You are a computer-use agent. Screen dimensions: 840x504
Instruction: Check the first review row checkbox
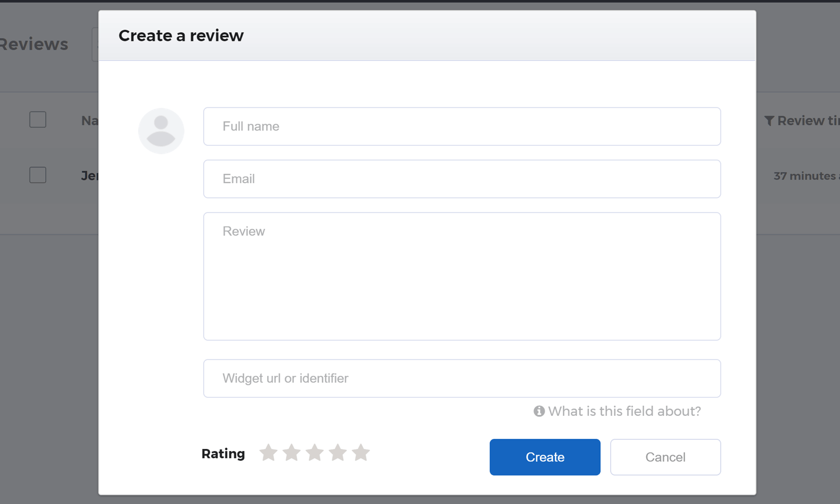38,175
